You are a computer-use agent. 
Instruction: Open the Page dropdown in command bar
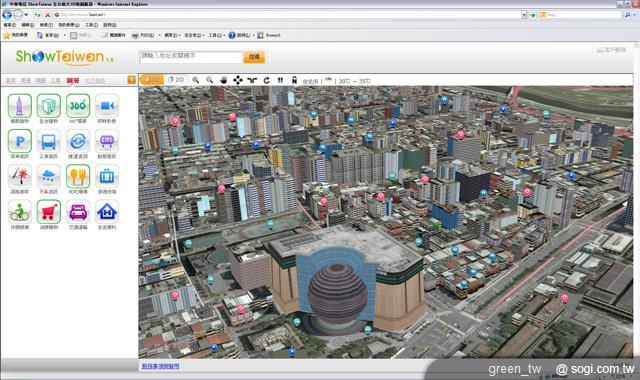(x=172, y=36)
